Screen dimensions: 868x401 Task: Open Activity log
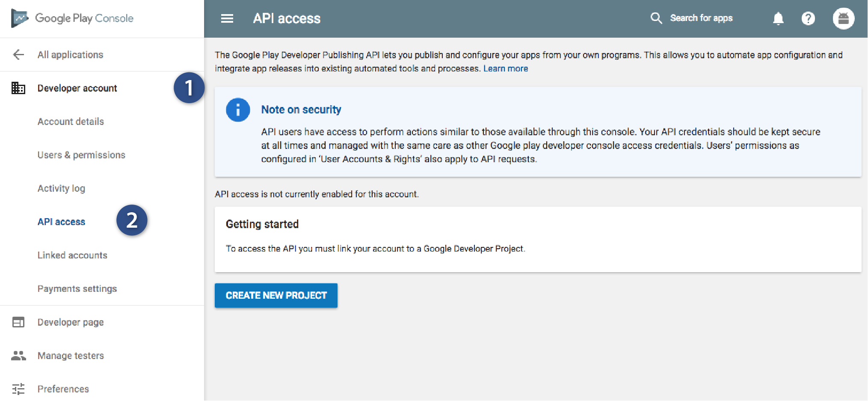[x=61, y=188]
